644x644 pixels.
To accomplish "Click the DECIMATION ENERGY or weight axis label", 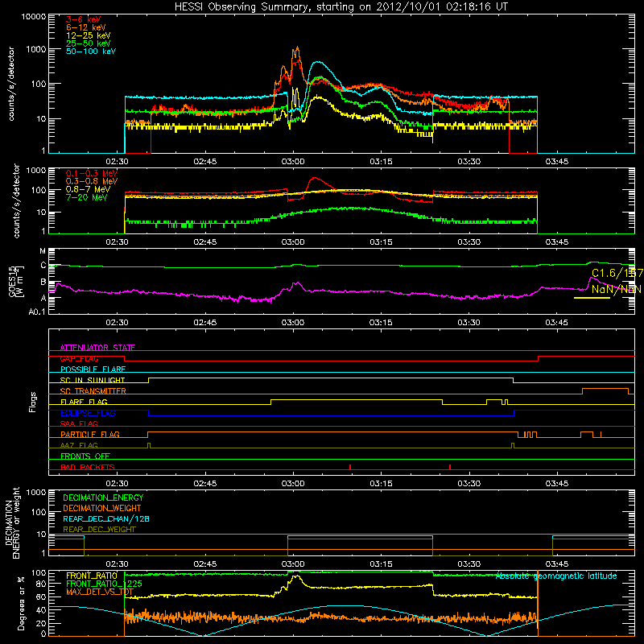I will click(x=12, y=522).
